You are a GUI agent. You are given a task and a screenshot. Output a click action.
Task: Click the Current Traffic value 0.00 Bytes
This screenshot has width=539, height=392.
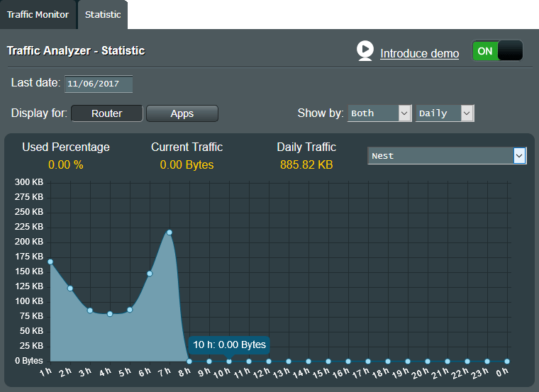click(187, 165)
